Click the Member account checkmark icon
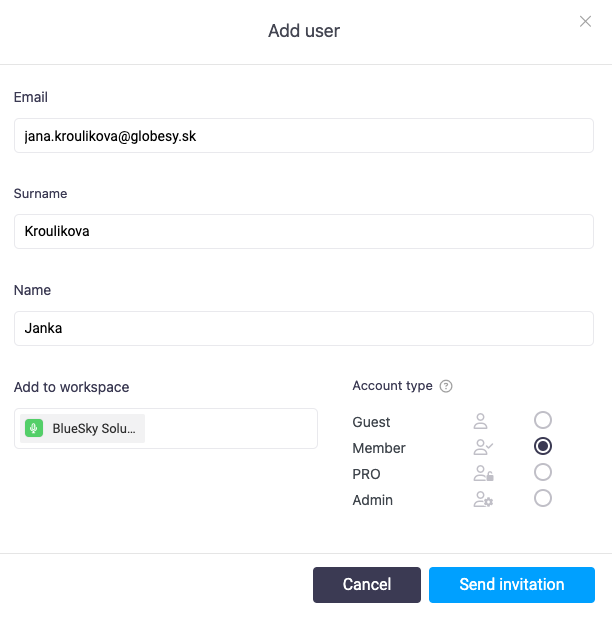Image resolution: width=612 pixels, height=619 pixels. click(x=483, y=447)
